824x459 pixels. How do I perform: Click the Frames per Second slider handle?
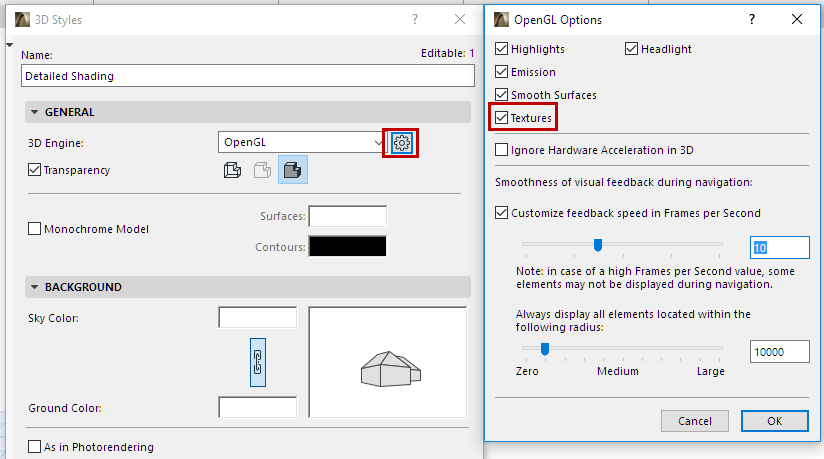598,244
